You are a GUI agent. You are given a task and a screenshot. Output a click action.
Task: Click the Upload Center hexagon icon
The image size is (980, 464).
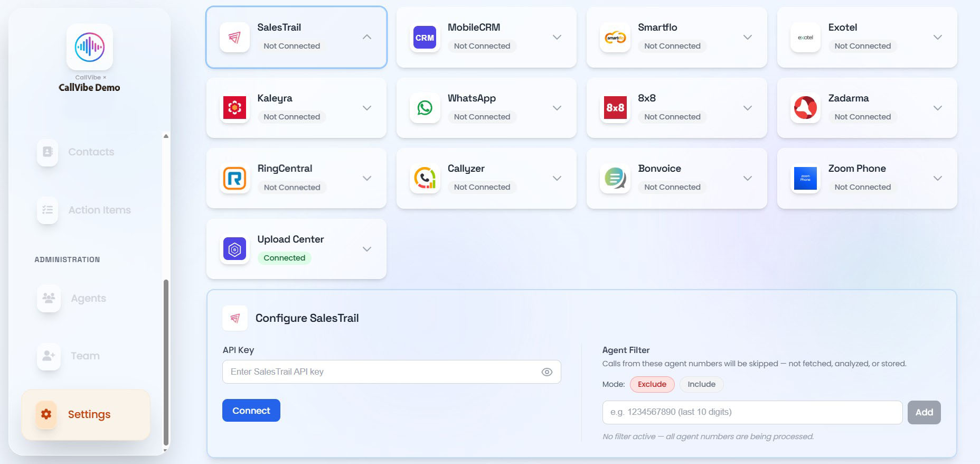point(234,249)
